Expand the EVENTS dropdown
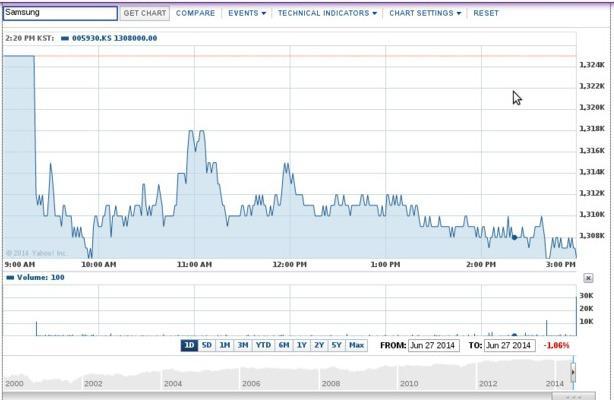 pos(247,13)
